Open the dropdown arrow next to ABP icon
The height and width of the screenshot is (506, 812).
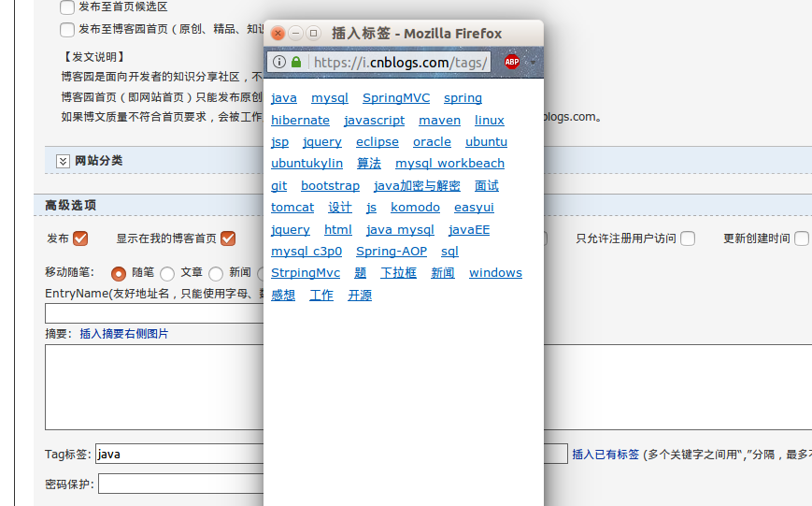click(533, 63)
